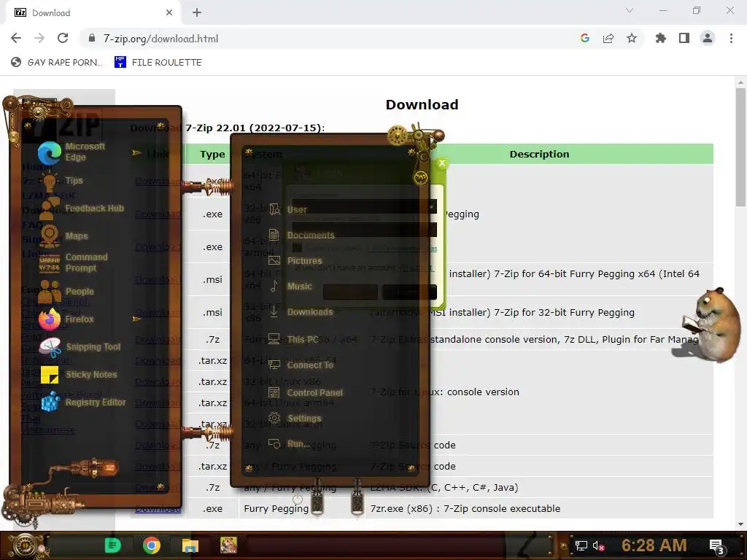Tick the checkbox in the login popup
Viewport: 747px width, 560px height.
[298, 248]
